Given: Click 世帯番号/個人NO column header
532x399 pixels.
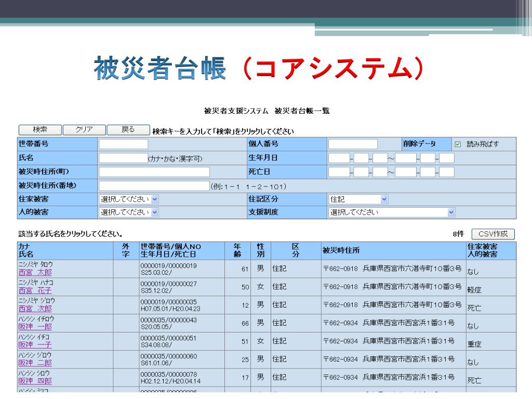Looking at the screenshot, I should pos(182,250).
